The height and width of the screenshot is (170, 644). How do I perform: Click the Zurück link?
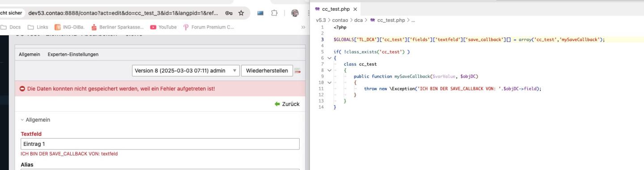pyautogui.click(x=287, y=104)
